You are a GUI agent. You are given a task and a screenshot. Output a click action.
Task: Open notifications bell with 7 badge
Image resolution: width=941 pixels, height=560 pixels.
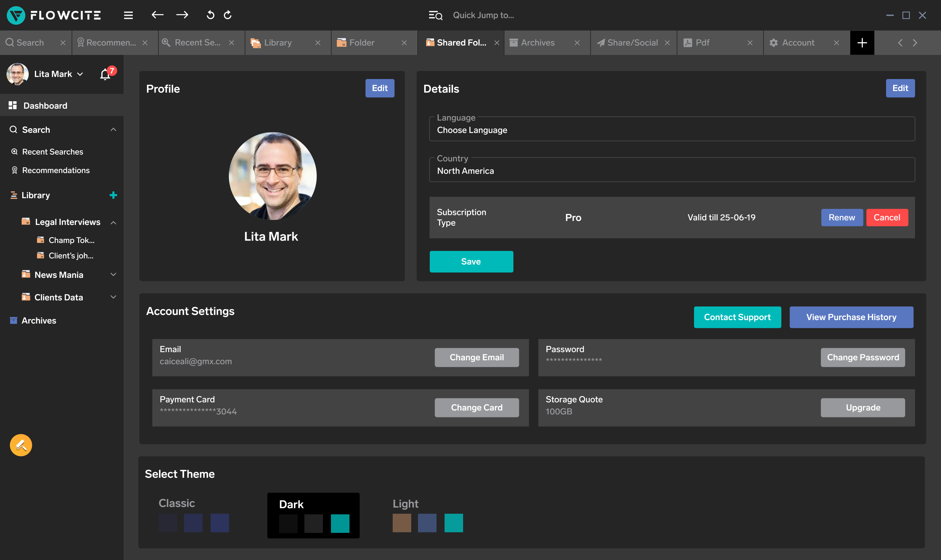pyautogui.click(x=105, y=74)
